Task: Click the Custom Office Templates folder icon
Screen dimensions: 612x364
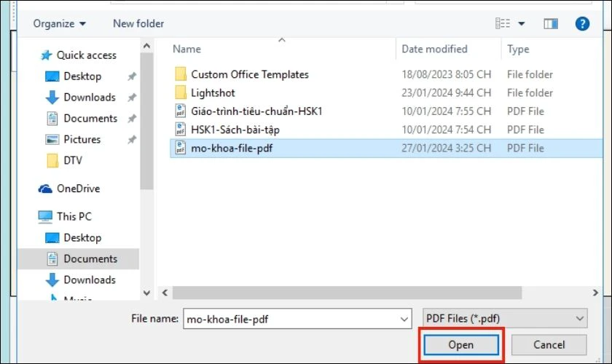Action: click(x=181, y=74)
